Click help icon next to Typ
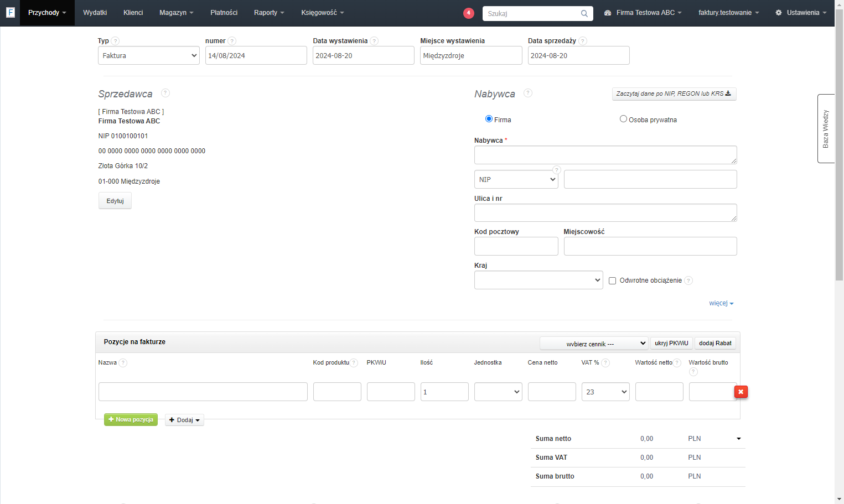 pyautogui.click(x=115, y=41)
